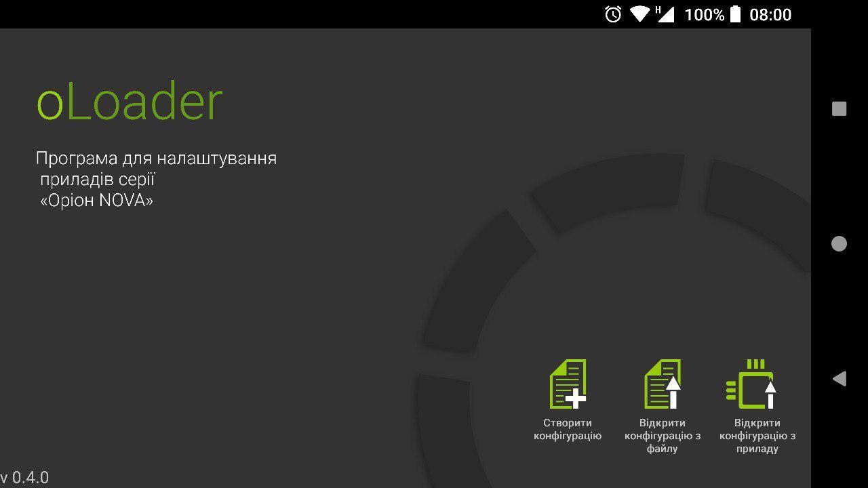Select the 'Створити конфігурацію' label
Image resolution: width=868 pixels, height=488 pixels.
568,429
